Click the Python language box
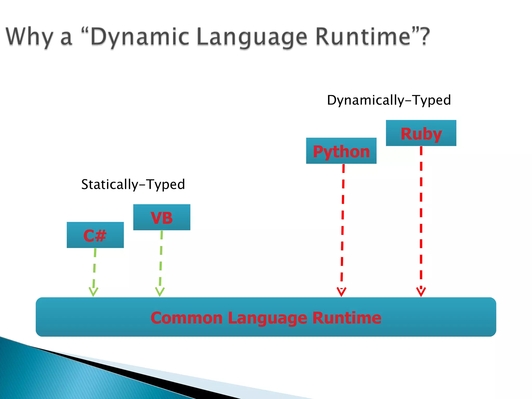Screen dimensions: 532x399 point(341,151)
